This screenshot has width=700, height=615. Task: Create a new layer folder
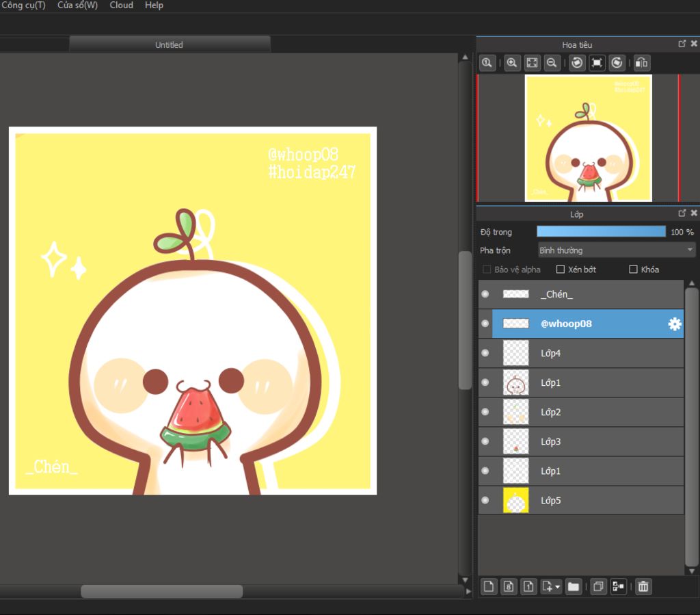coord(574,586)
